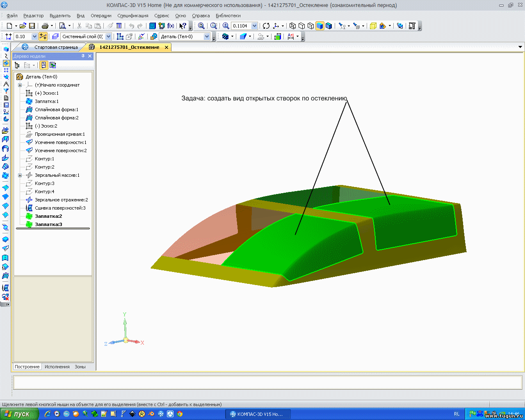Open the orientation axes dropdown arrow
The height and width of the screenshot is (420, 525).
283,26
